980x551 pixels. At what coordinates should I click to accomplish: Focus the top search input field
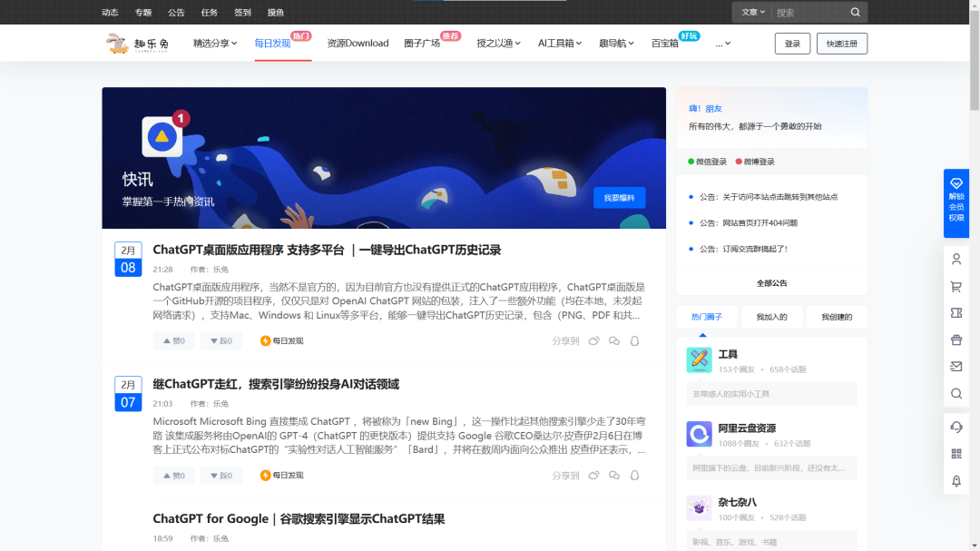809,13
